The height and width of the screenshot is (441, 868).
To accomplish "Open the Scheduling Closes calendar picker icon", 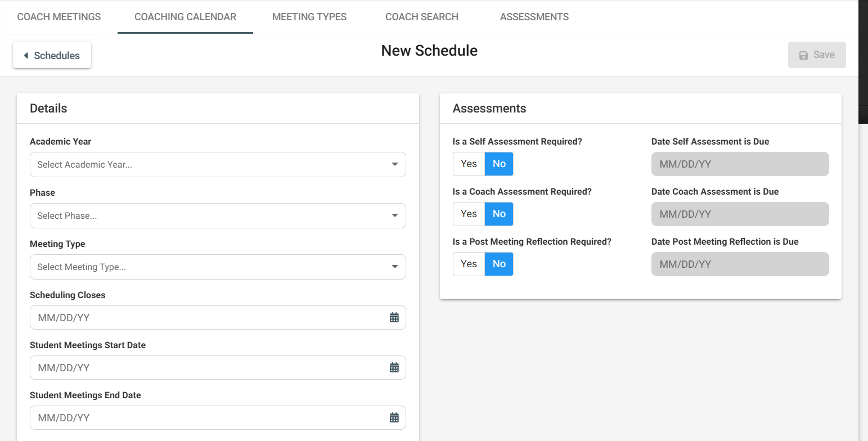I will click(x=394, y=318).
